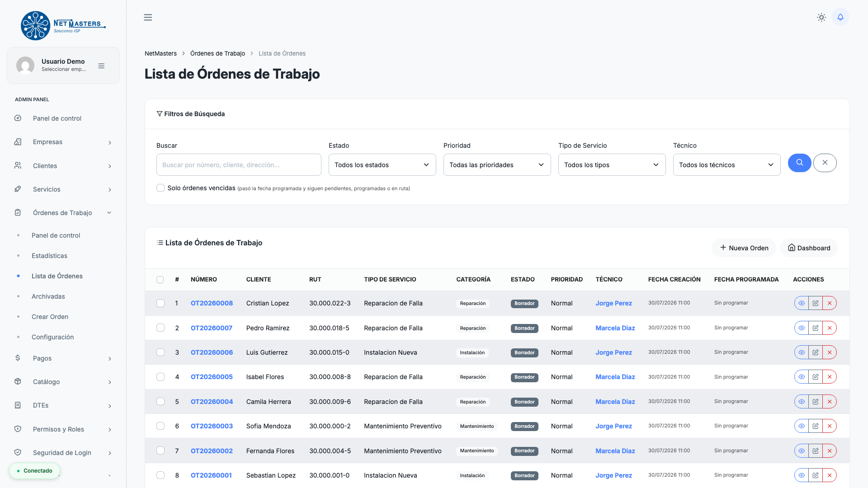
Task: View order OT20260008 with eye icon
Action: coord(802,303)
